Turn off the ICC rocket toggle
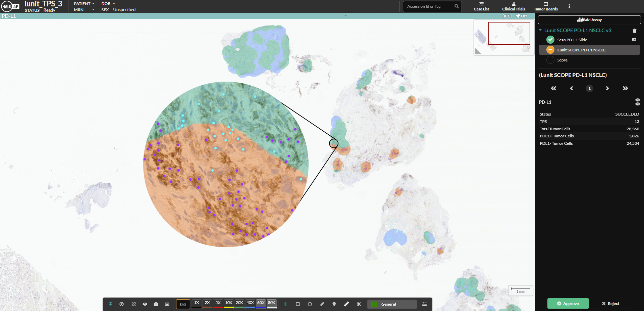 521,16
